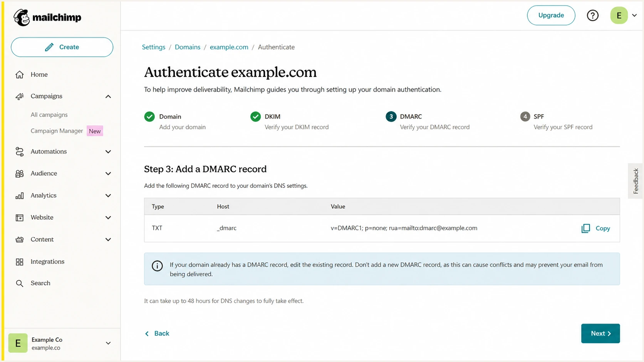Screen dimensions: 644x362
Task: Click "Add your domain" step text
Action: 183,127
